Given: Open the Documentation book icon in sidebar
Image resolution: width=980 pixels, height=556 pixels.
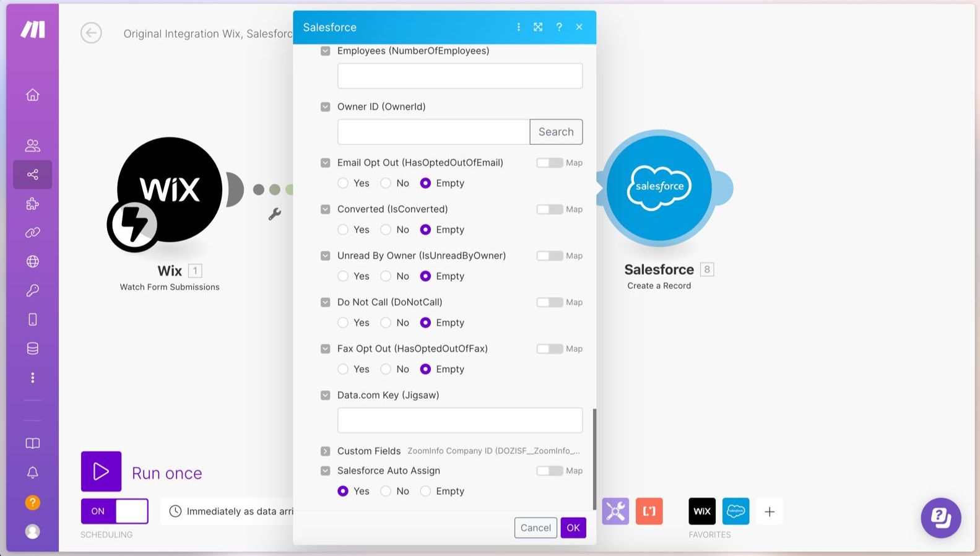Looking at the screenshot, I should 33,443.
